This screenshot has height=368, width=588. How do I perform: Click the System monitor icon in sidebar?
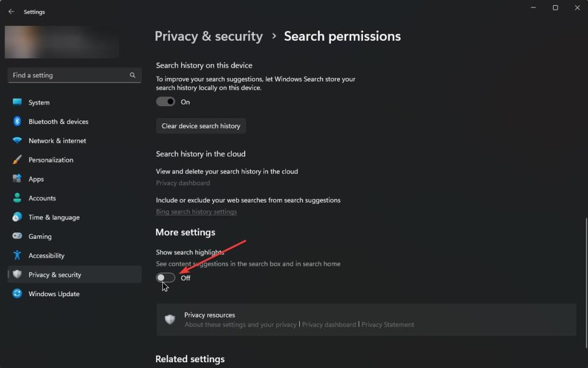pos(17,102)
